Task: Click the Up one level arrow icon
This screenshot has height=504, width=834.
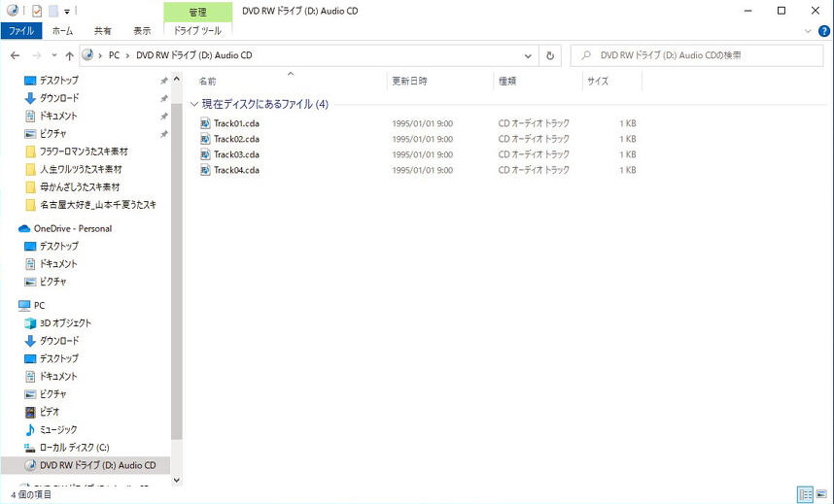Action: [69, 56]
